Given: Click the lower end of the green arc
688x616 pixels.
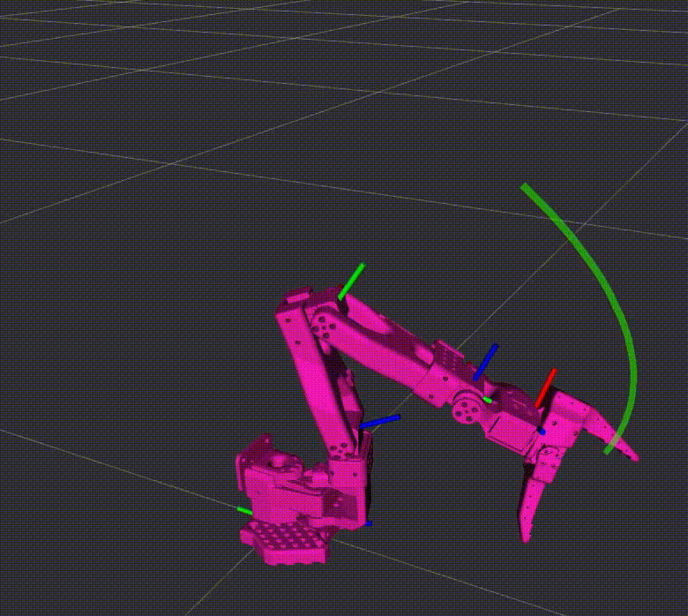Looking at the screenshot, I should 609,451.
